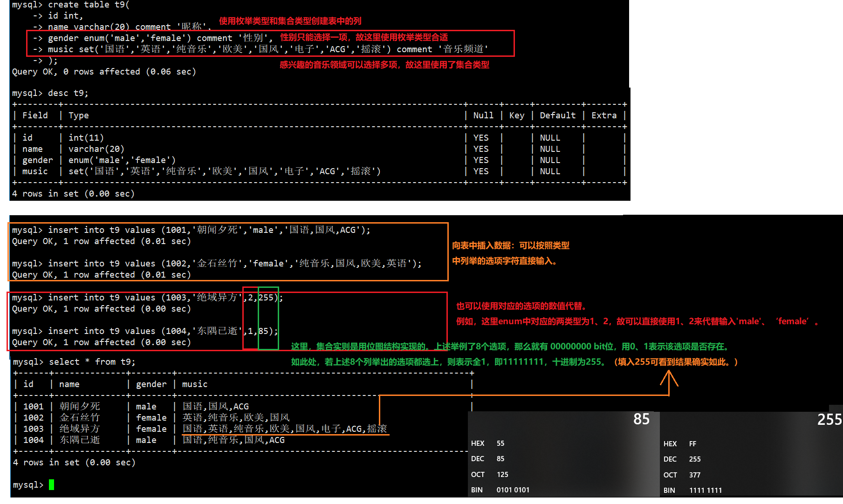Image resolution: width=843 pixels, height=504 pixels.
Task: Click the insert statement for id 1004
Action: click(x=145, y=331)
